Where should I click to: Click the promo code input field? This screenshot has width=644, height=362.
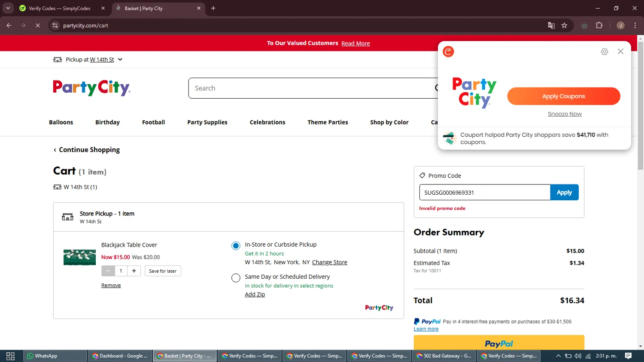point(485,193)
